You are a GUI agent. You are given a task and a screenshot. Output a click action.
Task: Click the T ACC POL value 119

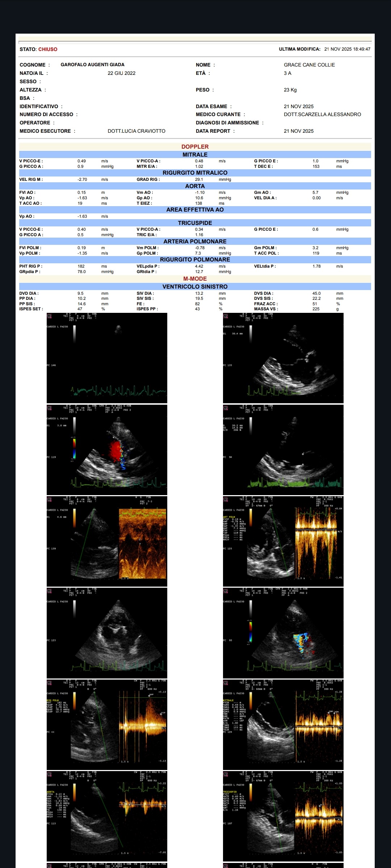pos(316,253)
